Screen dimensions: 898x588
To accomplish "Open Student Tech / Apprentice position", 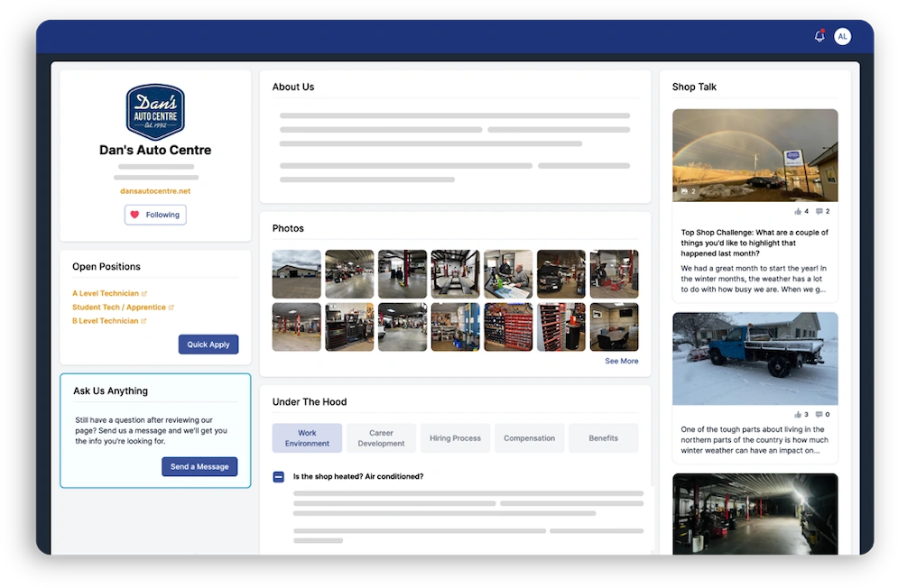I will pyautogui.click(x=118, y=308).
